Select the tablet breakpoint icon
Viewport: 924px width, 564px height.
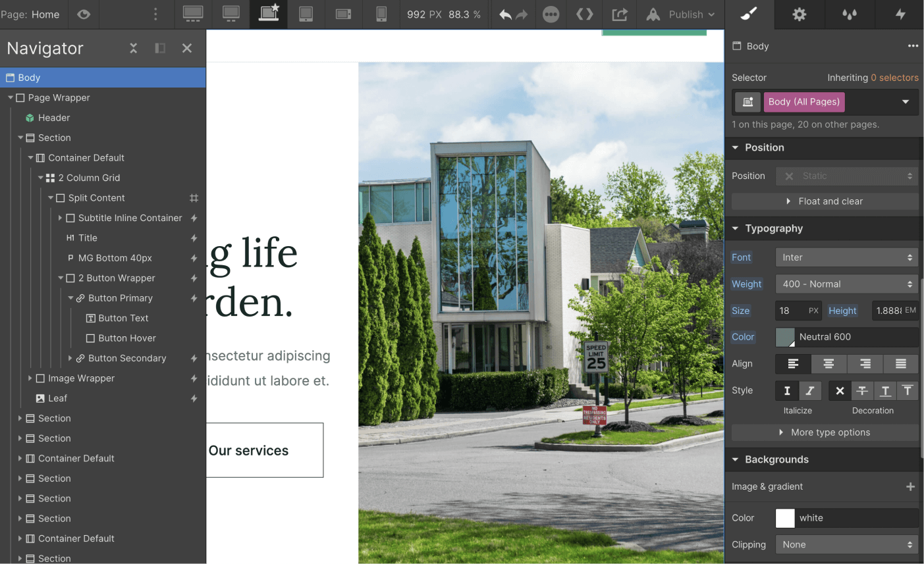pos(306,14)
